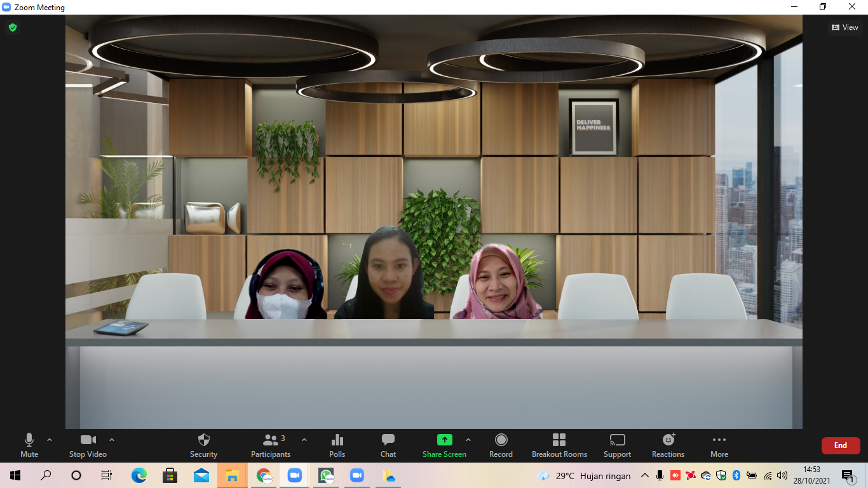868x488 pixels.
Task: Start recording the meeting
Action: [501, 445]
